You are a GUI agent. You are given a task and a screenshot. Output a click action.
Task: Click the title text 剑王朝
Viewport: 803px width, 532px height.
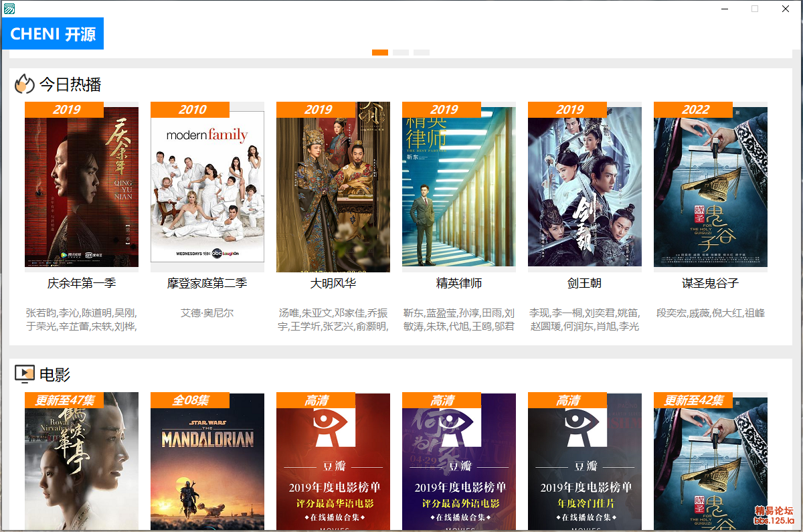tap(585, 283)
